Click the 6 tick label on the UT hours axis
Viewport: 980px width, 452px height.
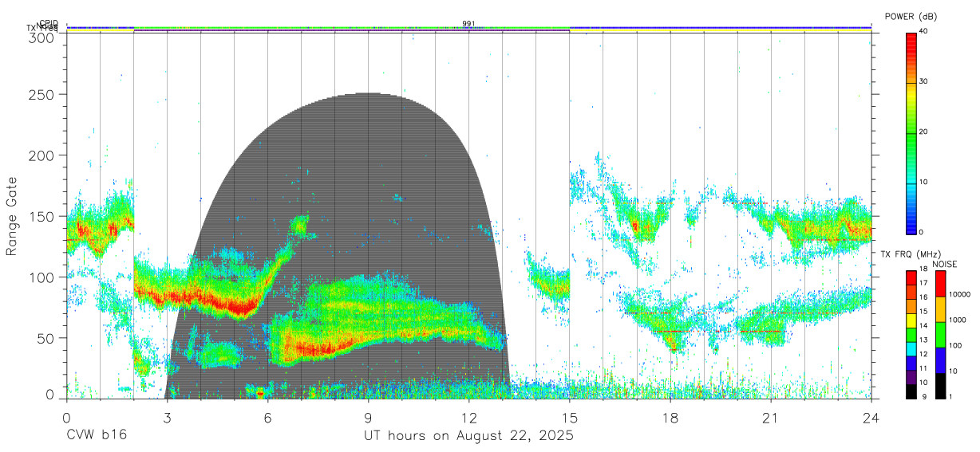pos(268,418)
